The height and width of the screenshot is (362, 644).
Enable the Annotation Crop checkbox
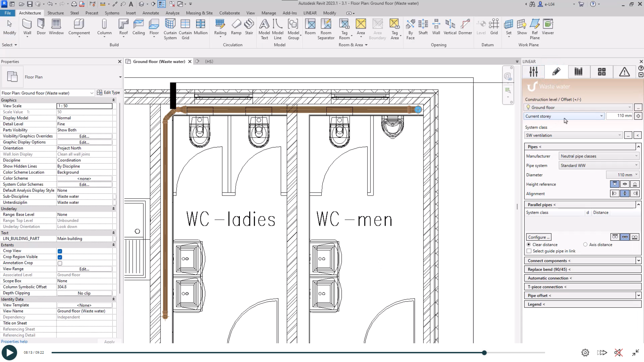[x=60, y=263]
